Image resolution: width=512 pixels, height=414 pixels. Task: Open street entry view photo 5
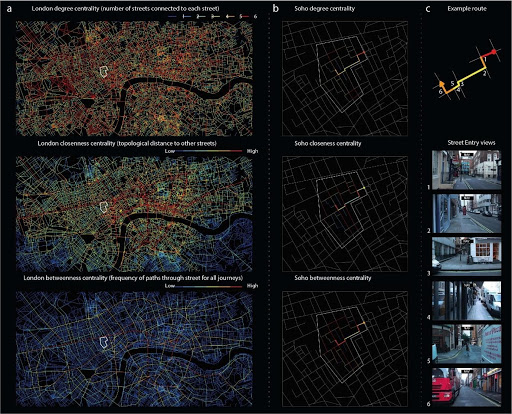466,344
